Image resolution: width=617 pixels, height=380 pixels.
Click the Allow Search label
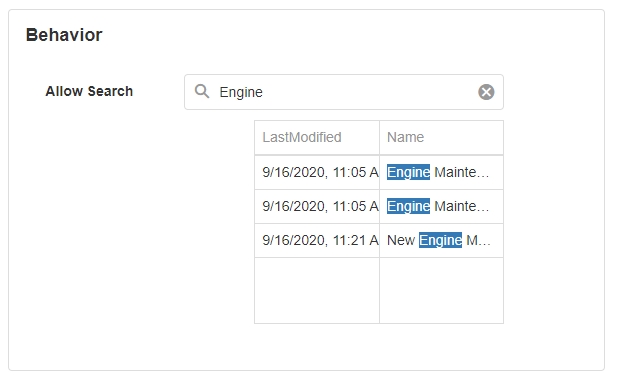[x=89, y=91]
